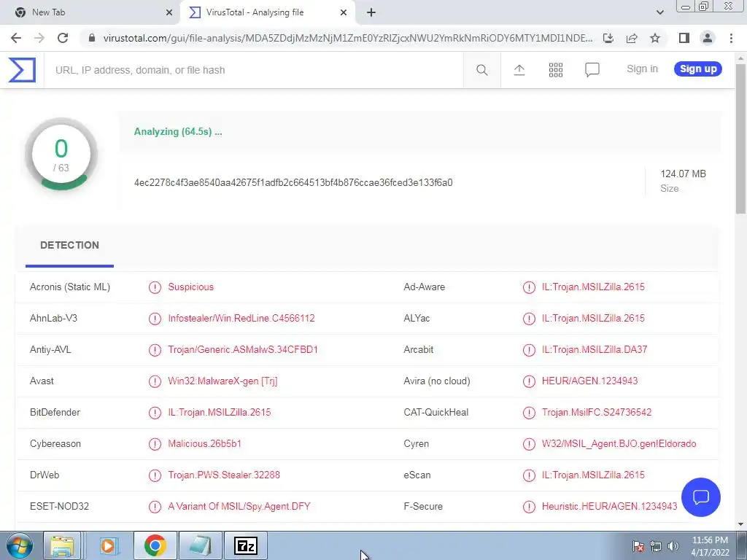Reload the page with refresh icon
Screen dimensions: 747x560
[x=63, y=38]
